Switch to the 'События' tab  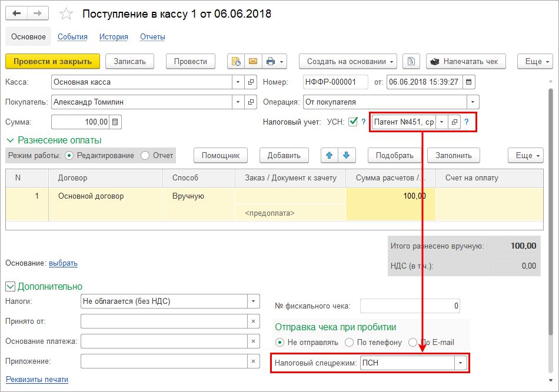click(72, 36)
